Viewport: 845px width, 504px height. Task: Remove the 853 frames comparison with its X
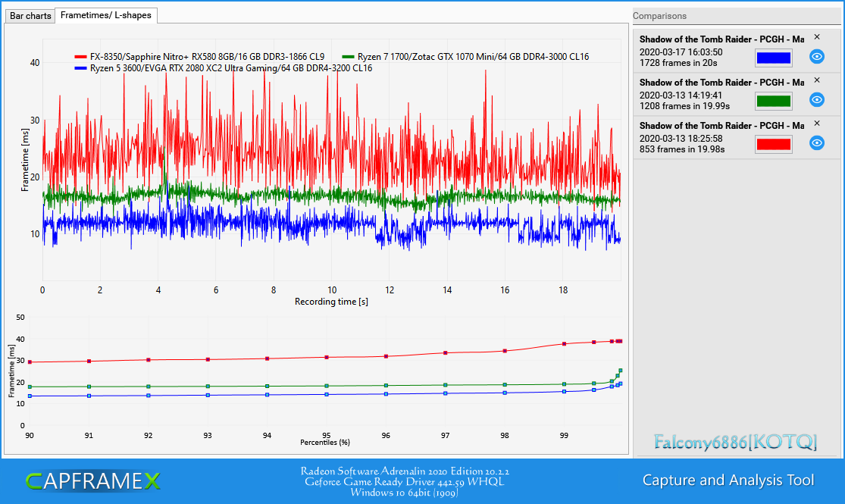coord(817,124)
